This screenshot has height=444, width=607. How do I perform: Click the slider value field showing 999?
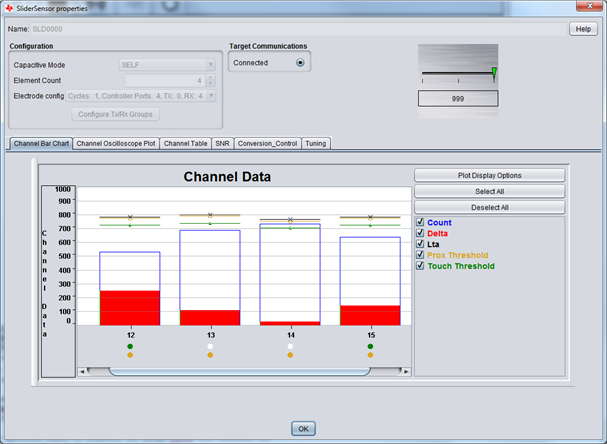(458, 99)
